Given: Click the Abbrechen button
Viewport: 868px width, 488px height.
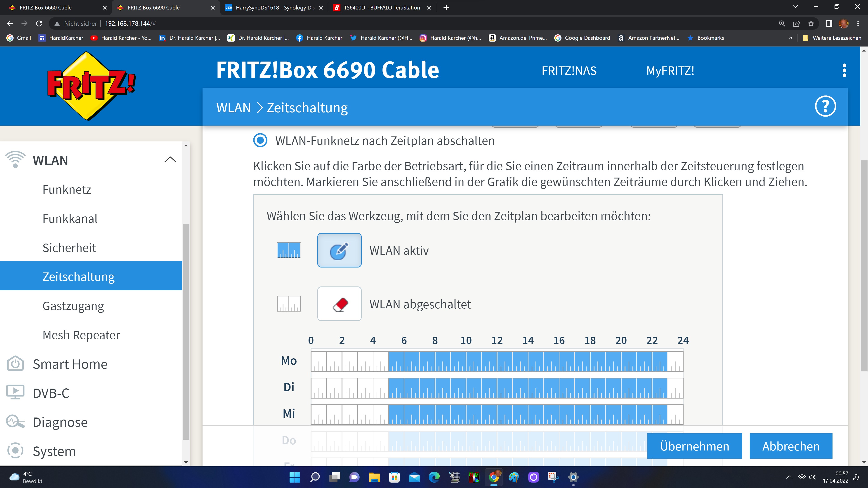Looking at the screenshot, I should click(x=790, y=446).
